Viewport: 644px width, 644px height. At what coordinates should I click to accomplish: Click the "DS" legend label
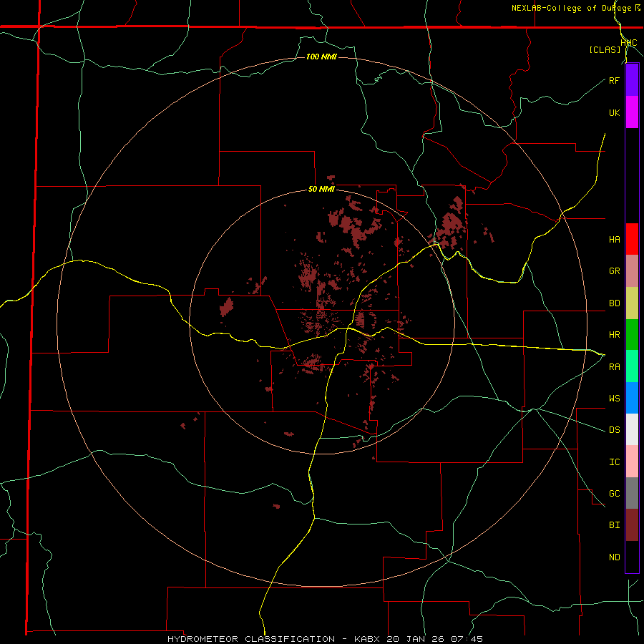[614, 430]
